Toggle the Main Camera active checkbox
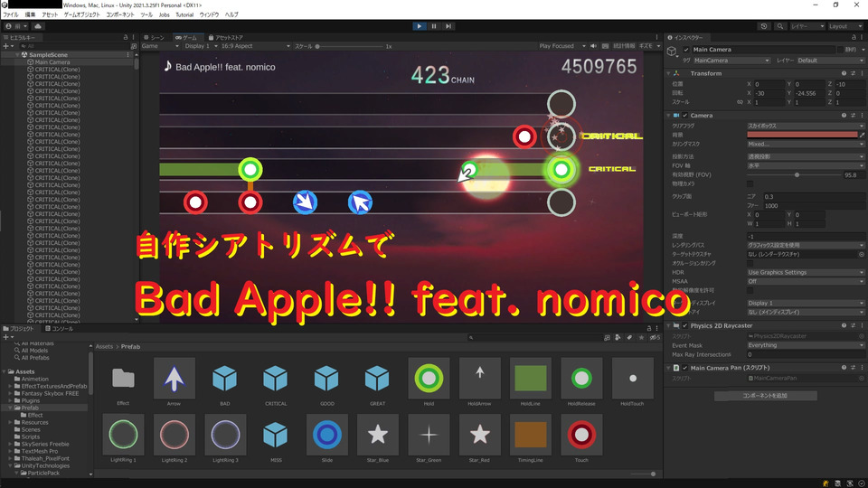Viewport: 868px width, 488px height. [x=686, y=49]
